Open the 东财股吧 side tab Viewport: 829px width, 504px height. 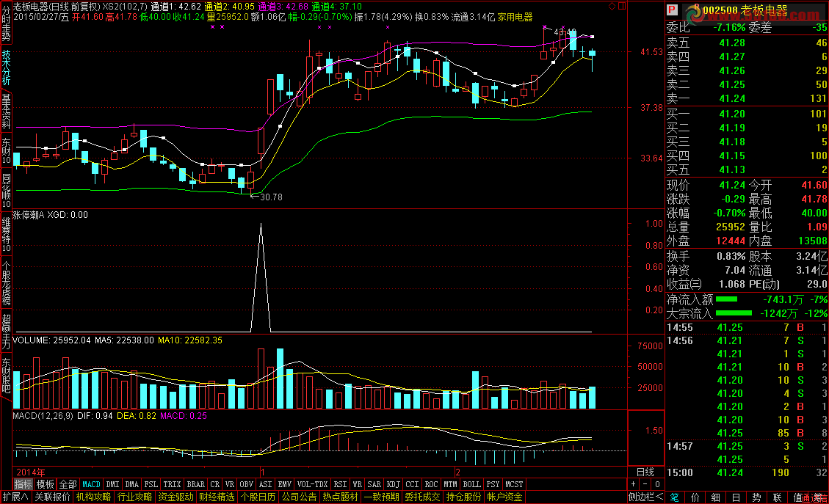click(6, 376)
